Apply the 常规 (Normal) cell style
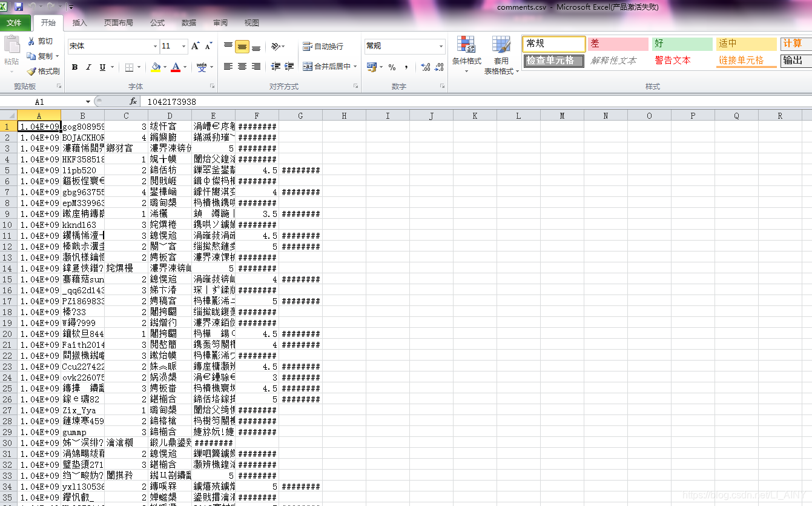The width and height of the screenshot is (812, 506). 554,44
